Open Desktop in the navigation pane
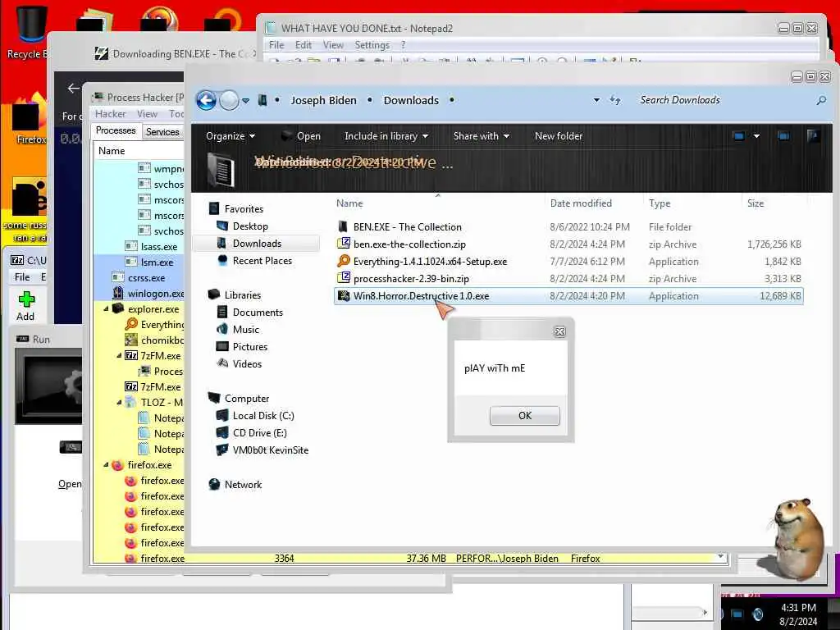The image size is (840, 630). (x=249, y=226)
